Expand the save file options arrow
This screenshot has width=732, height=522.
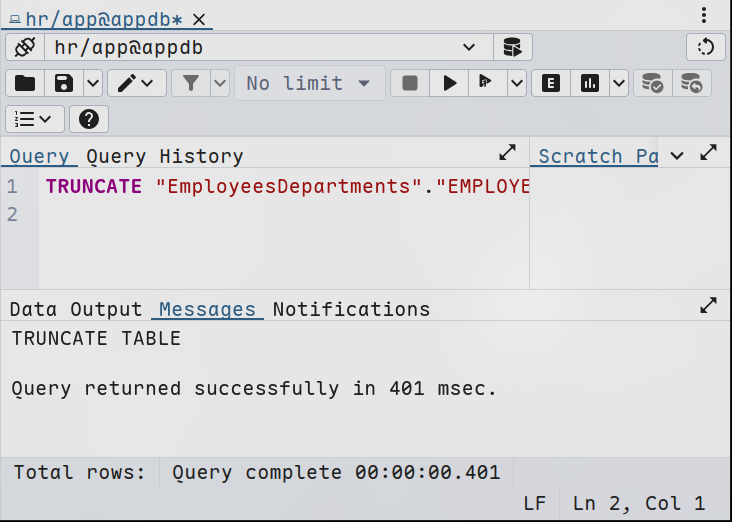(x=92, y=83)
